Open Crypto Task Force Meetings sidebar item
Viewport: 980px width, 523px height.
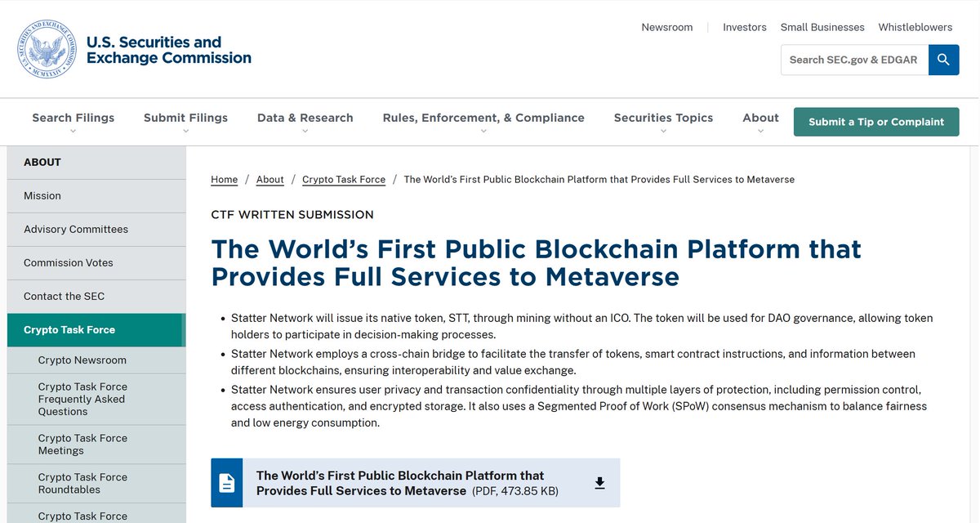(96, 445)
